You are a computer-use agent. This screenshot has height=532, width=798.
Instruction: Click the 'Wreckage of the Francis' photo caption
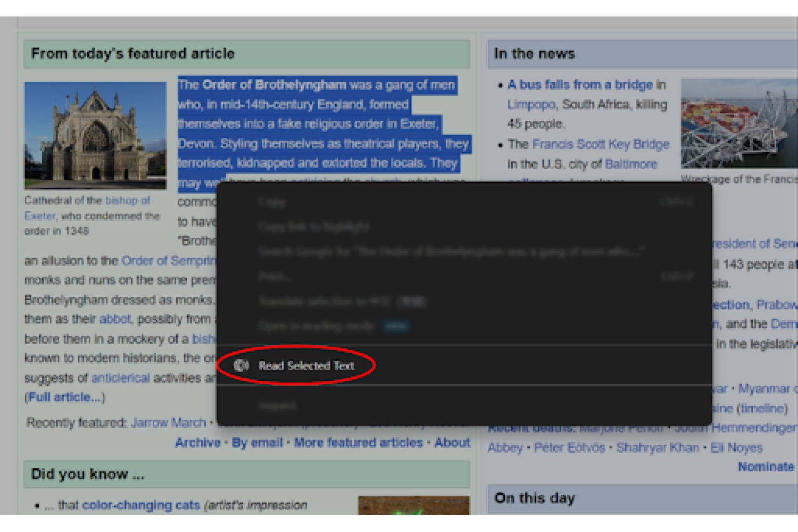click(739, 179)
